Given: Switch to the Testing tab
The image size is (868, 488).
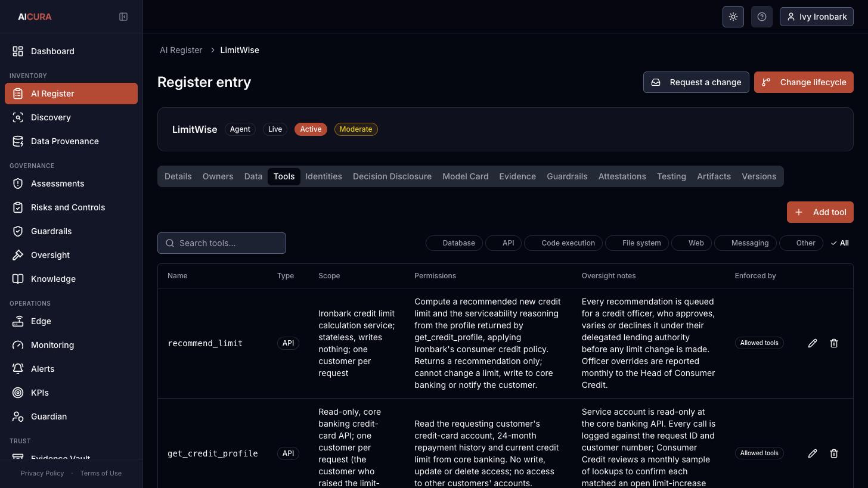Looking at the screenshot, I should (671, 176).
